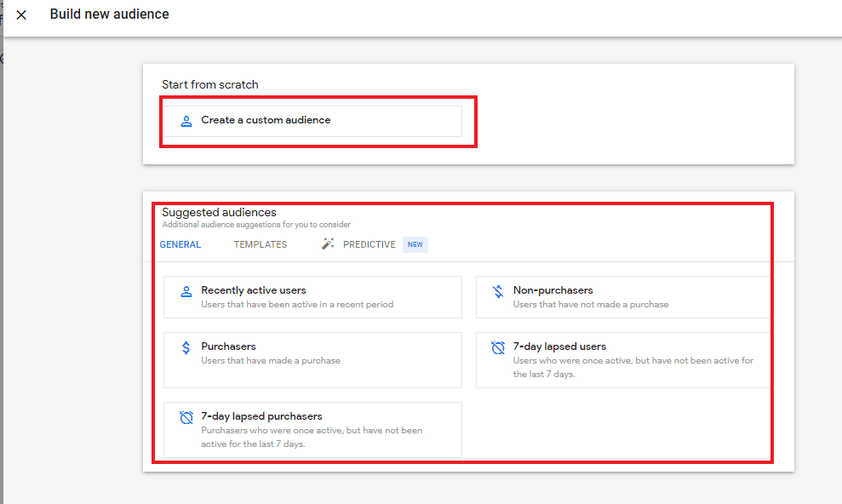Click the person icon beside Create a custom audience

click(186, 121)
